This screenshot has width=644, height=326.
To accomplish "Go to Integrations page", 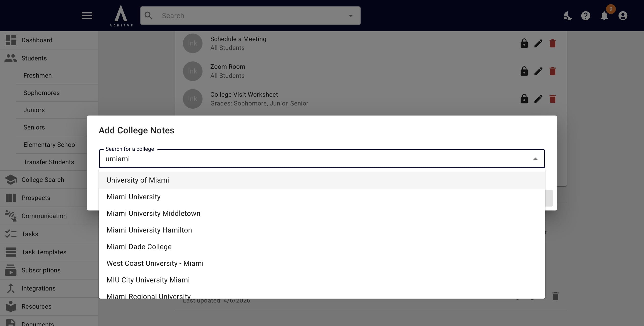I will tap(49, 288).
